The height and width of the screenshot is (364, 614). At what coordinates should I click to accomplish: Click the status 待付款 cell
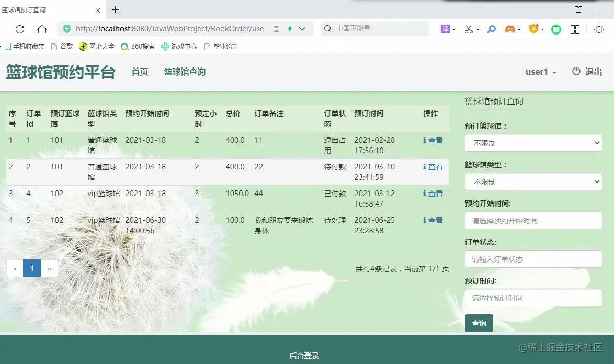tap(335, 167)
